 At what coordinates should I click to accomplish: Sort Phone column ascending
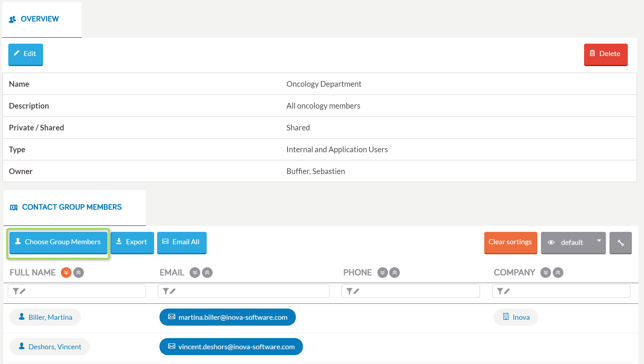(x=394, y=273)
